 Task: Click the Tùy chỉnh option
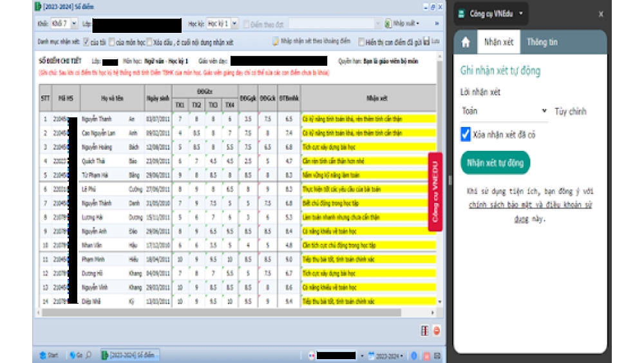tap(571, 112)
